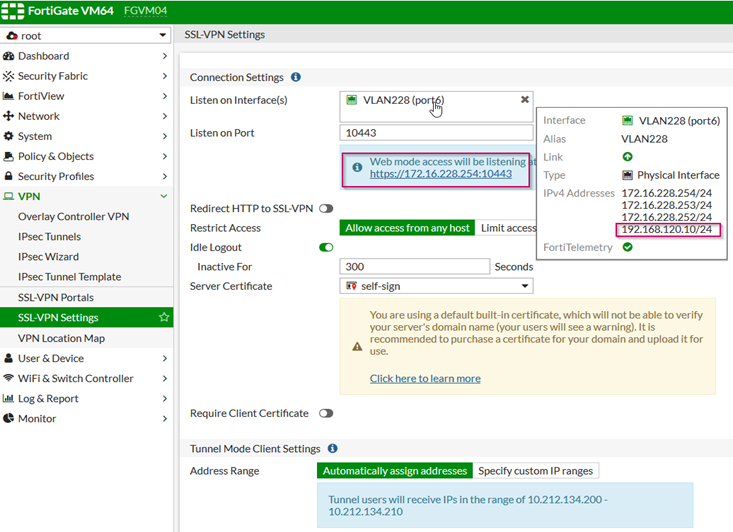Enable Redirect HTTP to SSL-VPN toggle

pos(325,209)
